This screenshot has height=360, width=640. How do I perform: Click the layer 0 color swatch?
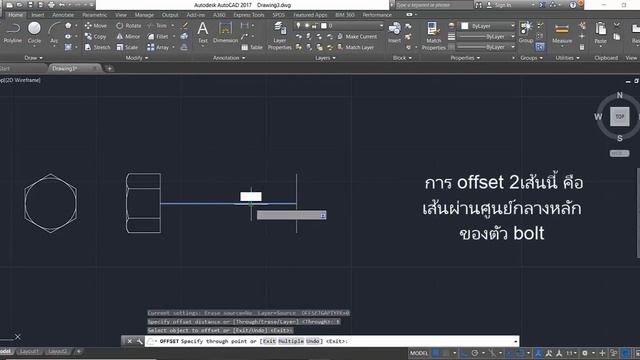tap(324, 26)
